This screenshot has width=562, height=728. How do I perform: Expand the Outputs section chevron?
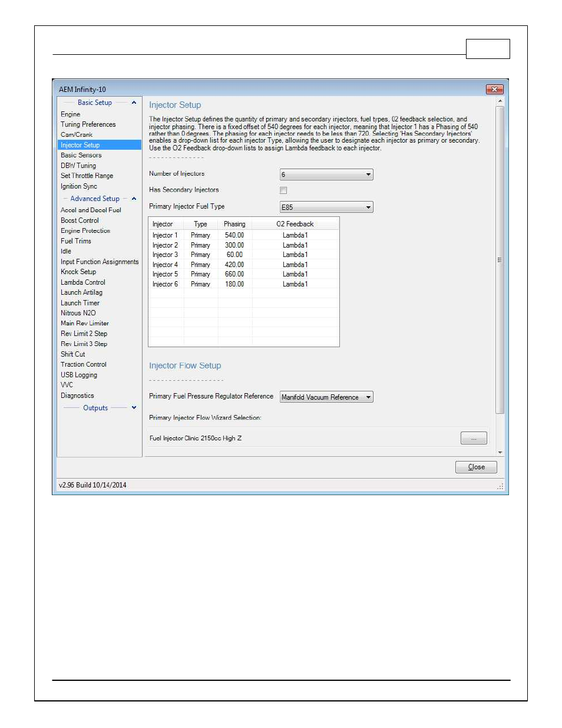tap(134, 407)
